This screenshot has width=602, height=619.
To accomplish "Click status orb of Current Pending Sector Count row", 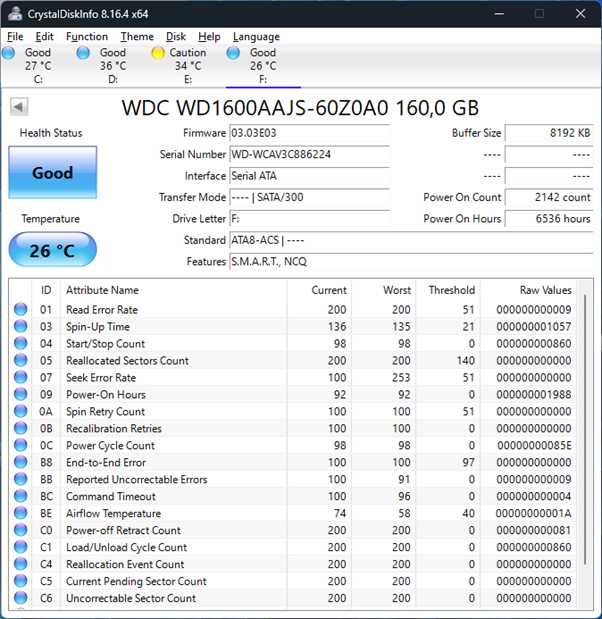I will 21,581.
